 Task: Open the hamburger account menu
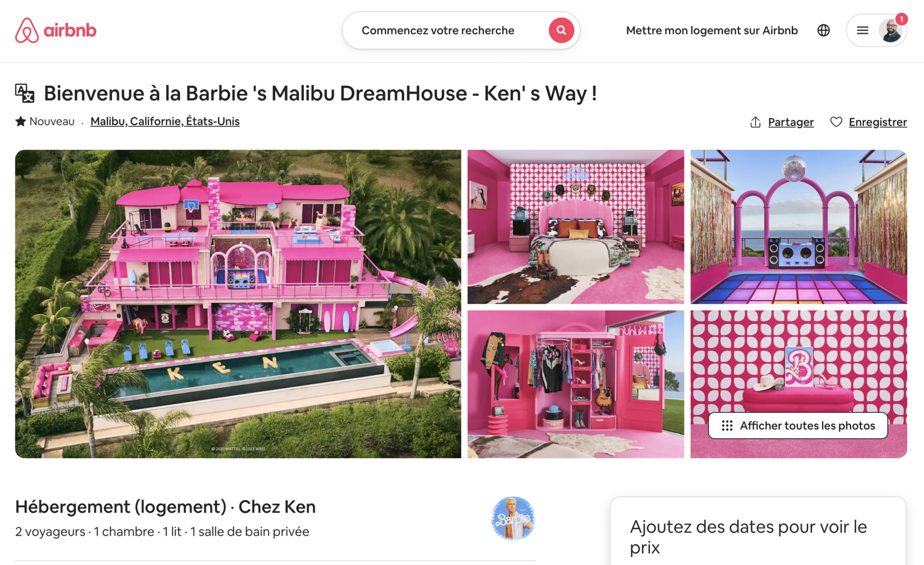coord(863,30)
